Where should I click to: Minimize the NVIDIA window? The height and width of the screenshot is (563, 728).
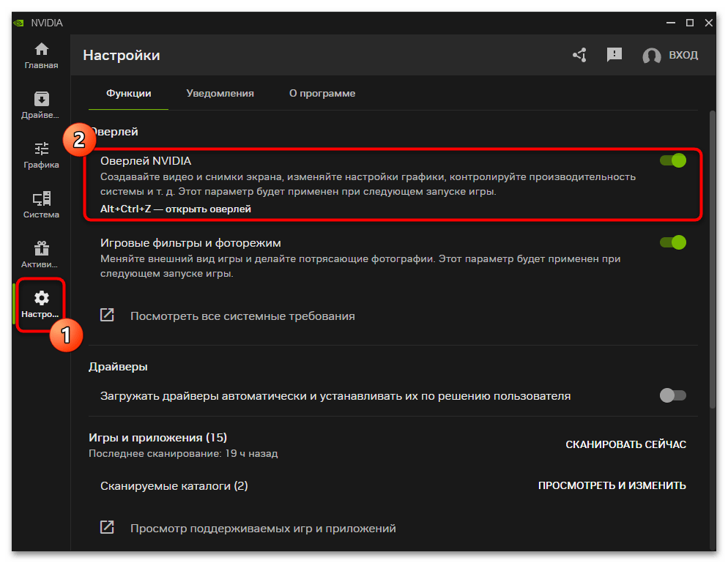[x=671, y=23]
